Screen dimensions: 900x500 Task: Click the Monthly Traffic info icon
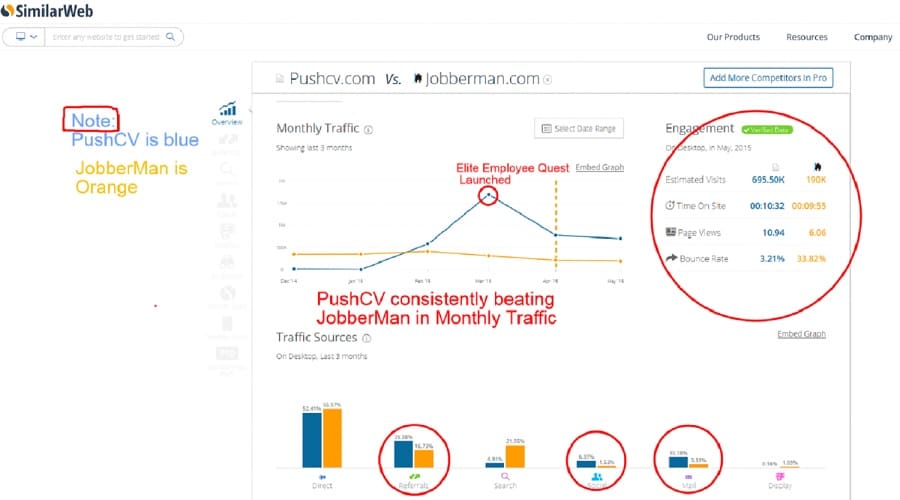tap(368, 130)
